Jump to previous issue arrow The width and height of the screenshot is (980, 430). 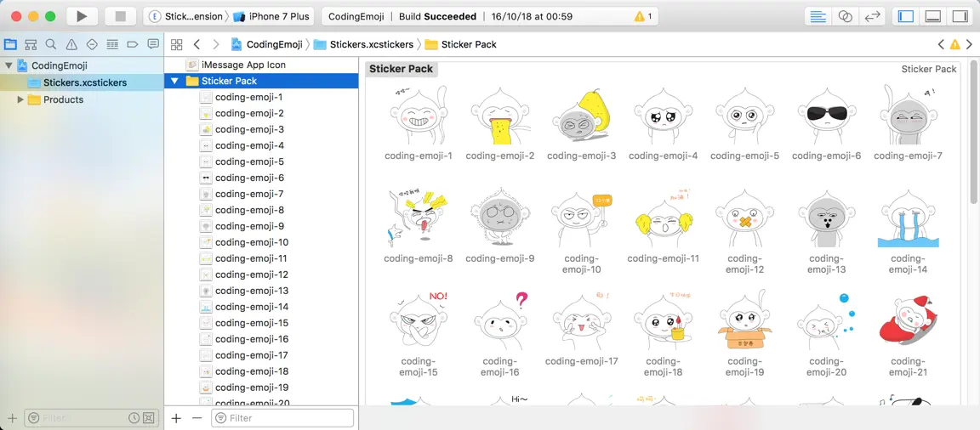pyautogui.click(x=941, y=44)
